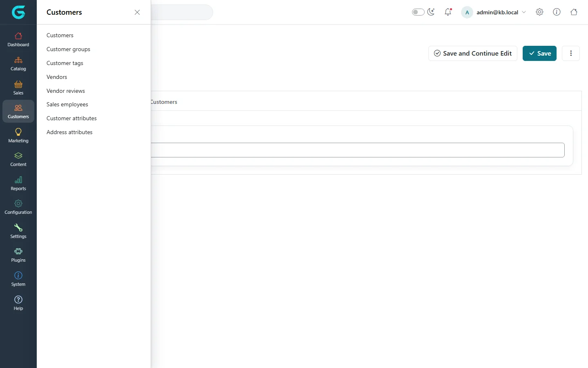Click the top search box
Screen dimensions: 588x368
pyautogui.click(x=182, y=12)
